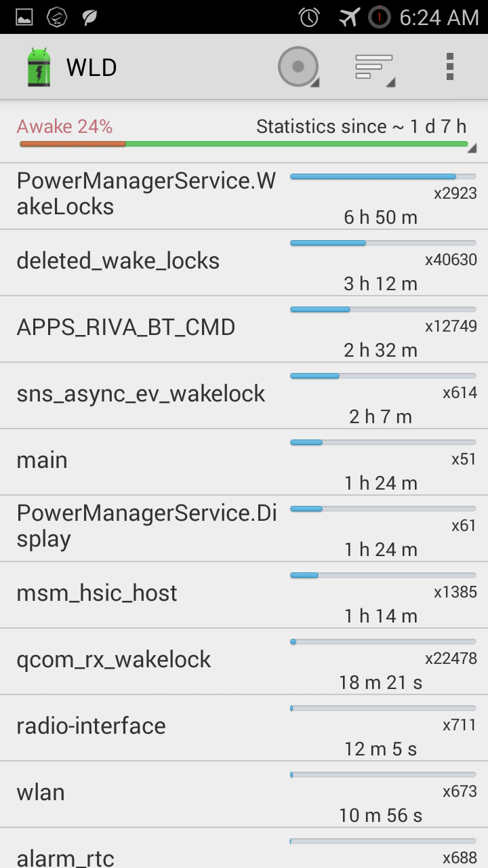Tap the alarm clock status icon
Screen dimensions: 488x868
click(309, 17)
